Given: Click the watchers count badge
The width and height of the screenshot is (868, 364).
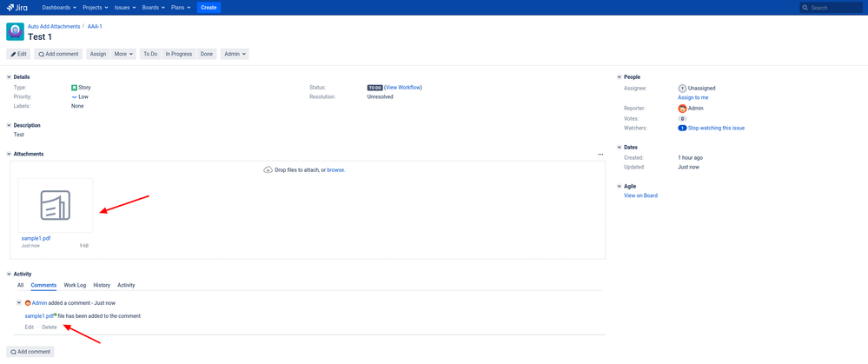Looking at the screenshot, I should pos(682,128).
